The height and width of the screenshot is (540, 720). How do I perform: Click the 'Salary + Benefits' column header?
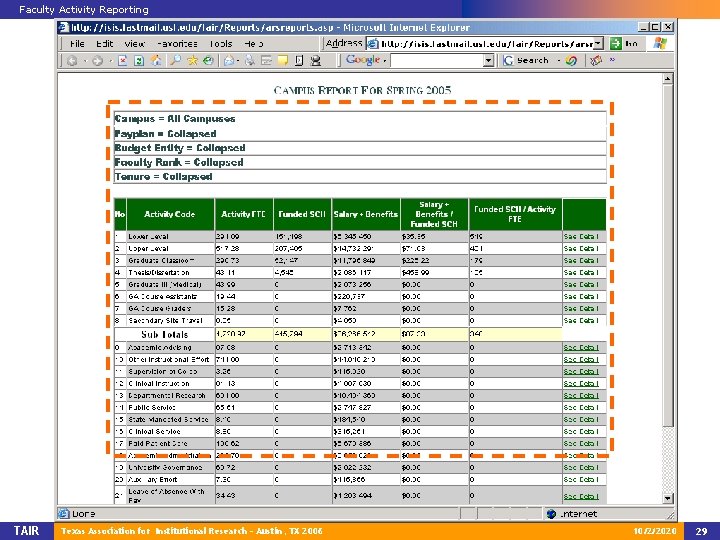tap(366, 214)
